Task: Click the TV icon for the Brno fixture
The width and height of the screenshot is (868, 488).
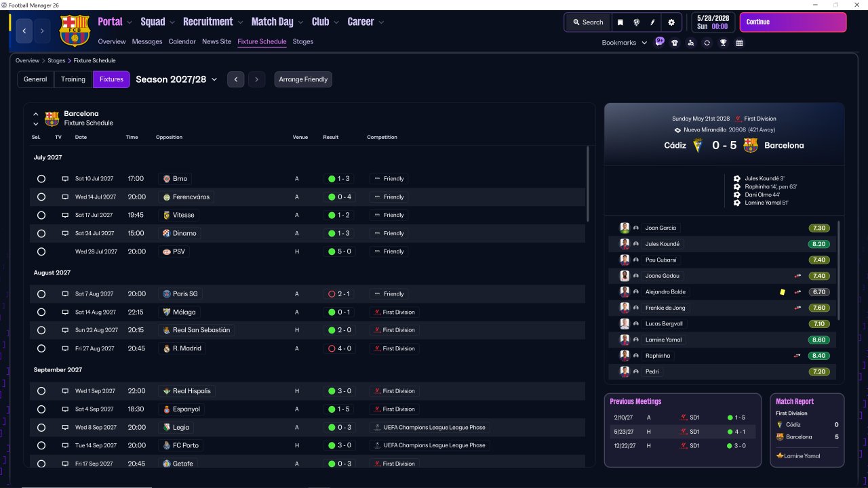Action: 65,179
